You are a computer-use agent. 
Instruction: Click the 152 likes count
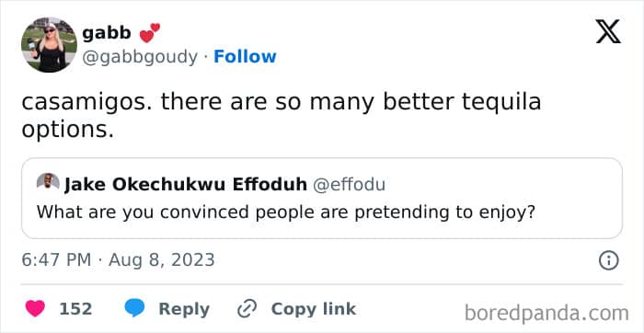(x=75, y=309)
